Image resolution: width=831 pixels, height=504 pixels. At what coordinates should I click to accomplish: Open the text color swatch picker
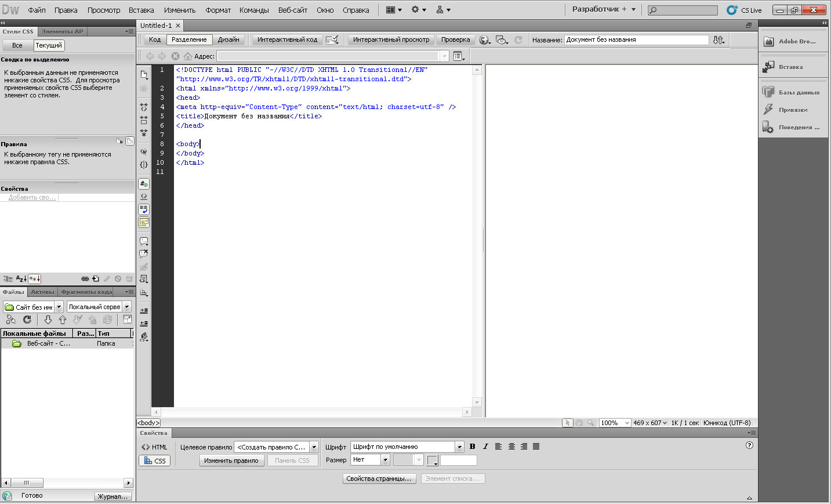click(432, 461)
